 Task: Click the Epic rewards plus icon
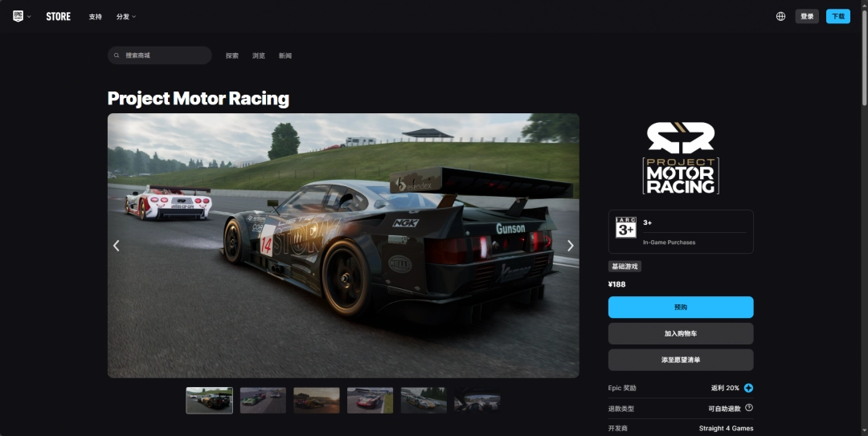coord(748,388)
